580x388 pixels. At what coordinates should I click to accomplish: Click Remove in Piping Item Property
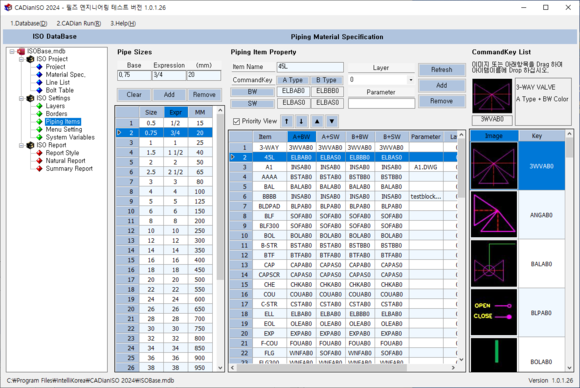(x=442, y=101)
